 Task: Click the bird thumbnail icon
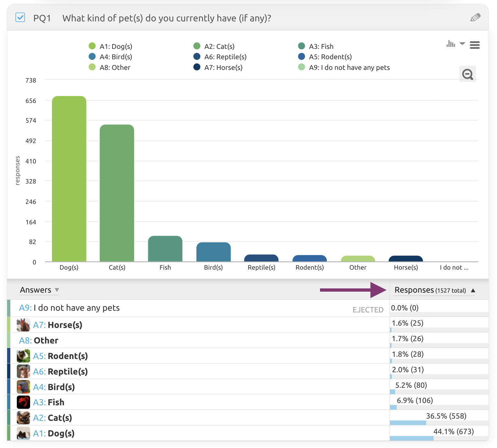click(23, 387)
